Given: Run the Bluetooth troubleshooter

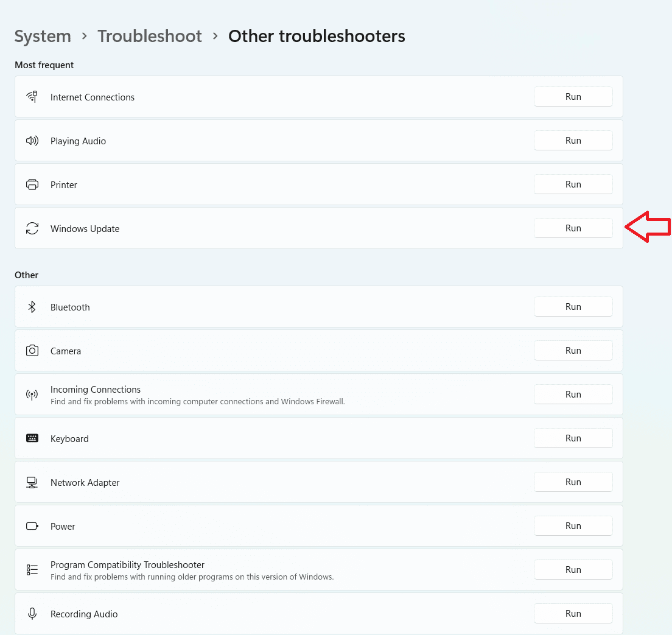Looking at the screenshot, I should pyautogui.click(x=573, y=307).
